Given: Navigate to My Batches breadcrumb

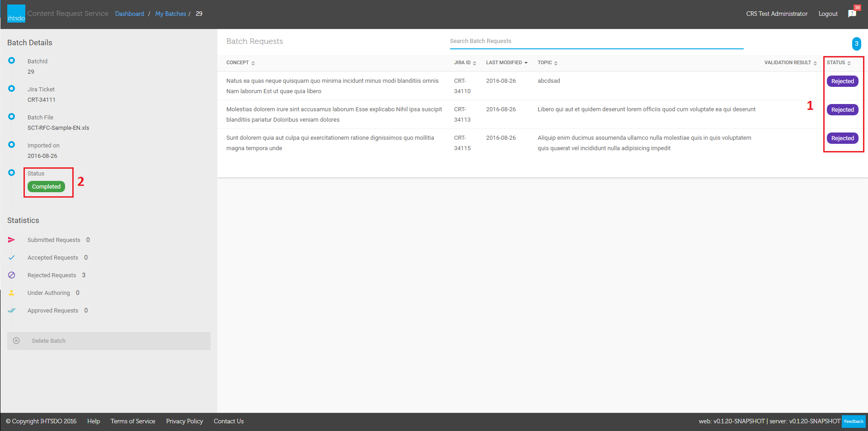Looking at the screenshot, I should (170, 14).
